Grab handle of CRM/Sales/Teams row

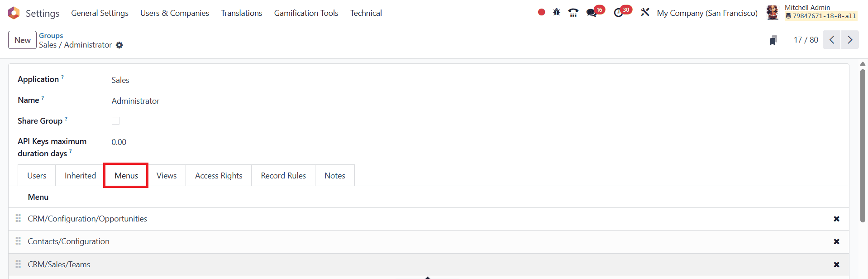(x=18, y=264)
